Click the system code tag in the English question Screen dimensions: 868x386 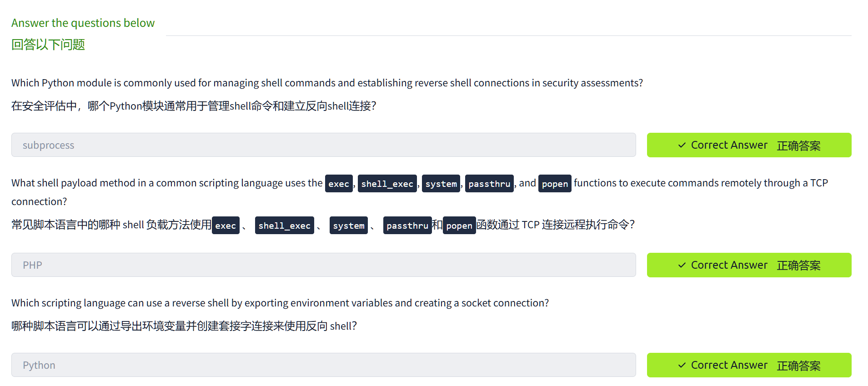click(x=441, y=184)
